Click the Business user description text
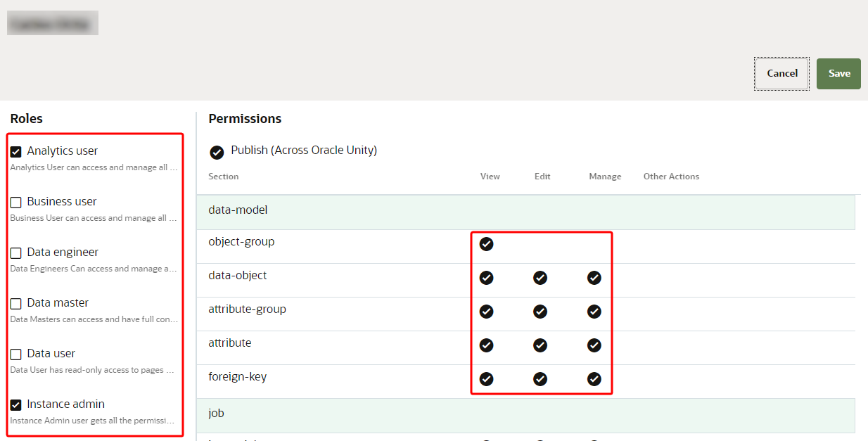Viewport: 868px width, 441px height. 94,218
